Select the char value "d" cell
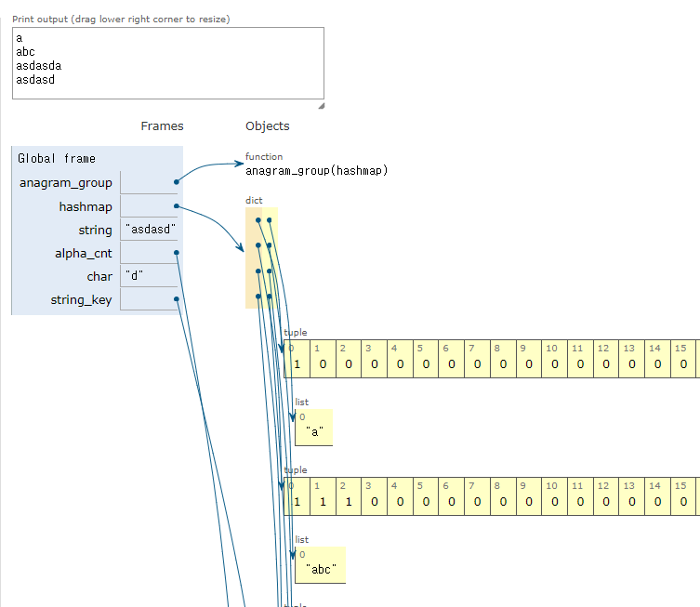This screenshot has width=700, height=607. pos(149,275)
